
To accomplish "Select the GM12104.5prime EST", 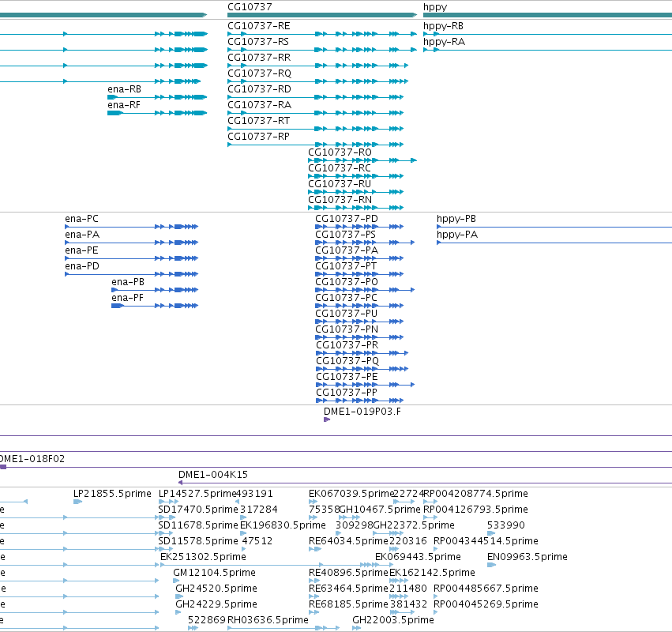I will point(214,574).
